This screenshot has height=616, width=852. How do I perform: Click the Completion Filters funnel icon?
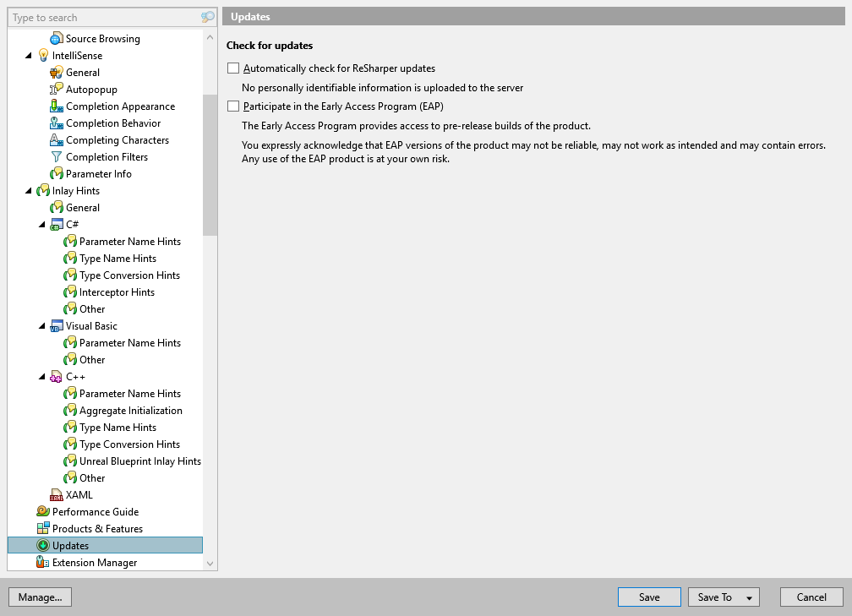tap(56, 156)
